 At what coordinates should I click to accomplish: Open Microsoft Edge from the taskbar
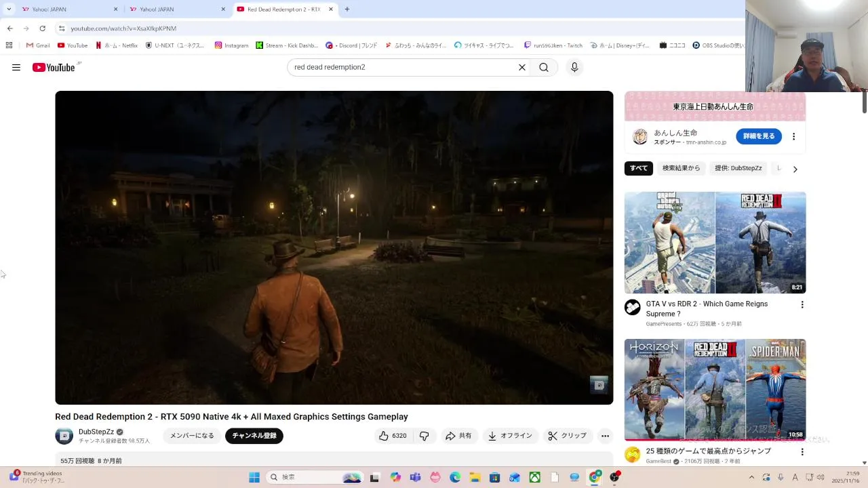click(x=455, y=477)
